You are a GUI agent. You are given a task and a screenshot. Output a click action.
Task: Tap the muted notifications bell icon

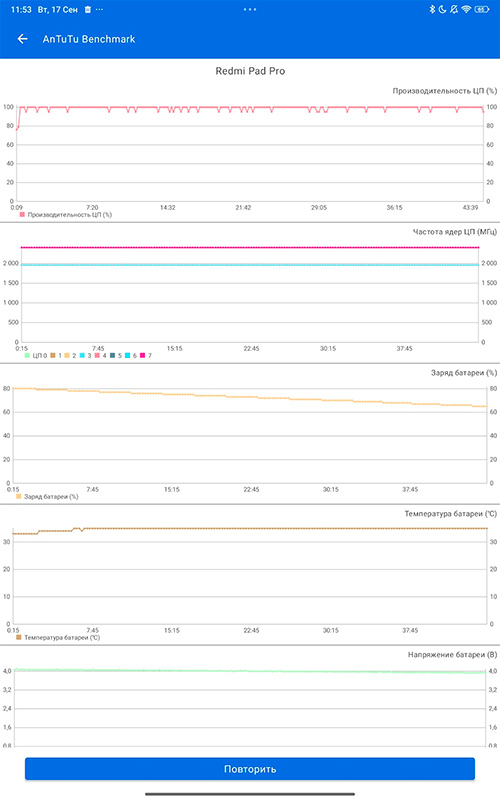454,9
